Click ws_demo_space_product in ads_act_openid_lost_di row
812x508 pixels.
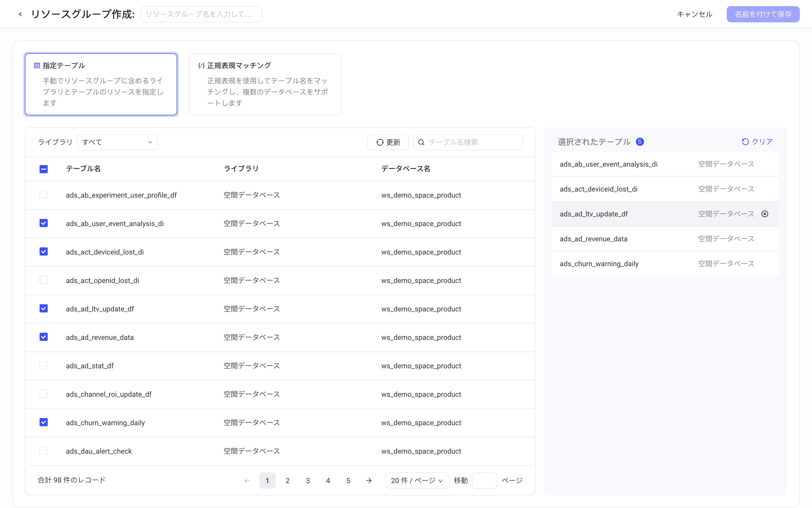click(x=421, y=280)
